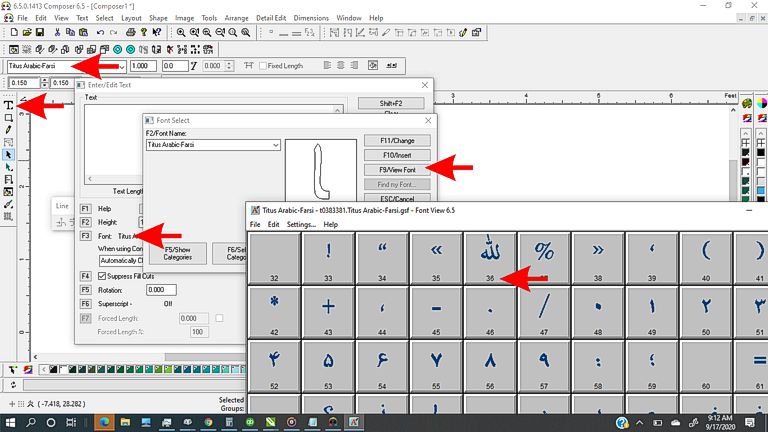768x432 pixels.
Task: Pick the black swatch in bottom palette
Action: pyautogui.click(x=53, y=369)
